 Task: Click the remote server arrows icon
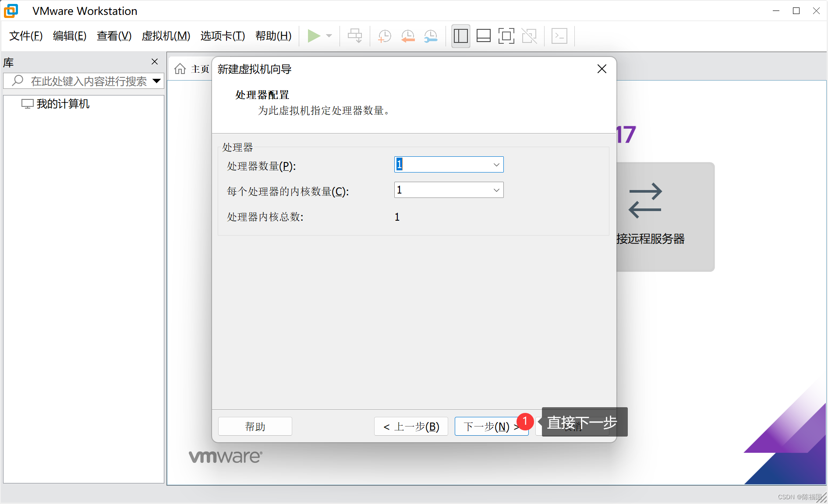(x=645, y=201)
